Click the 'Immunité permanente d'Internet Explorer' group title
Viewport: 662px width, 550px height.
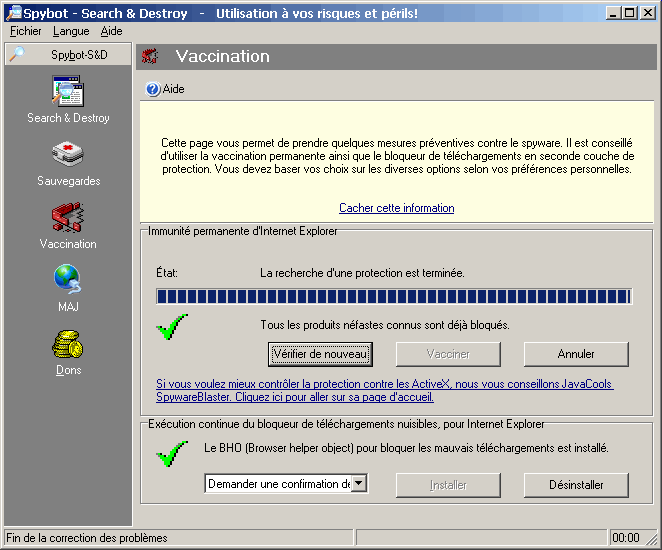pyautogui.click(x=243, y=231)
